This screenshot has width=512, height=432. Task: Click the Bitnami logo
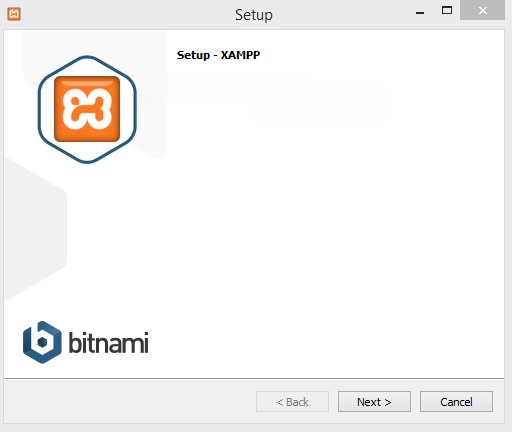click(86, 342)
